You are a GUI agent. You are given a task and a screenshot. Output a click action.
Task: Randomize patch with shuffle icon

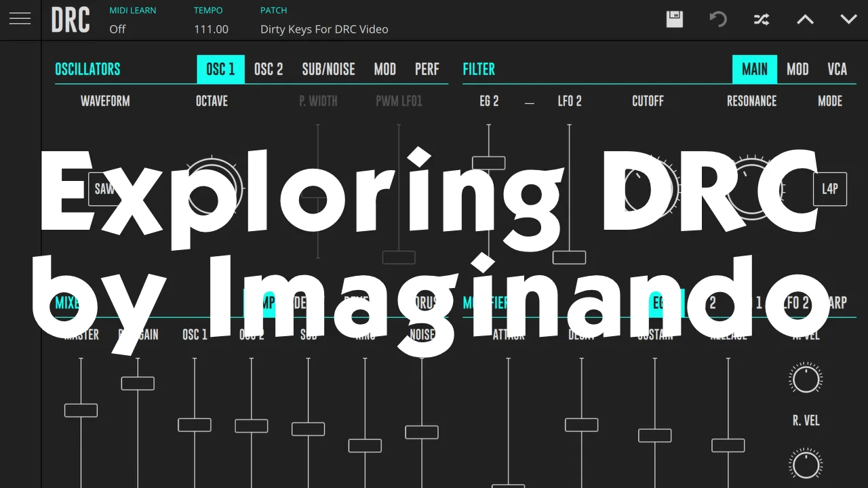click(762, 20)
